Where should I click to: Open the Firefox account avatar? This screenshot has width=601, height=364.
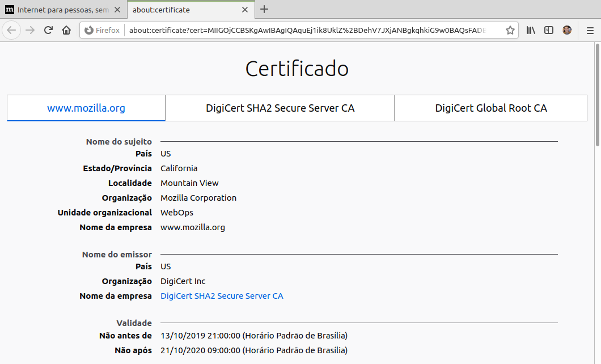[568, 30]
